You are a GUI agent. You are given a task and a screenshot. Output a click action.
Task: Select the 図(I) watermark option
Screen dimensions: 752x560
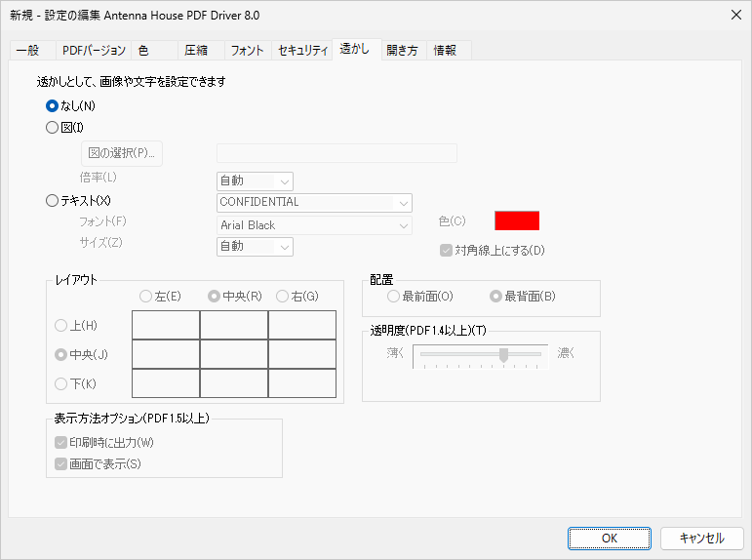pyautogui.click(x=53, y=127)
